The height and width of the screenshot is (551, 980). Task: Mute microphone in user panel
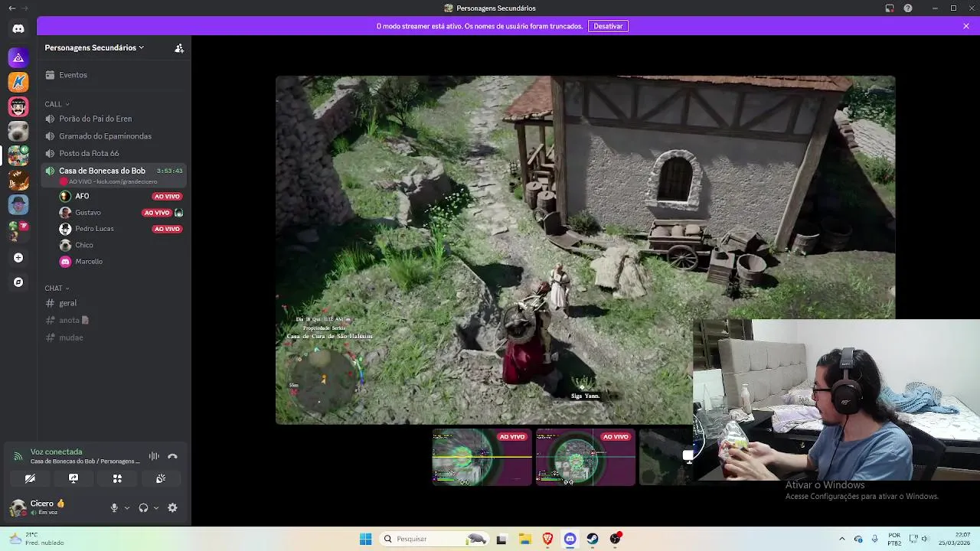pos(114,507)
